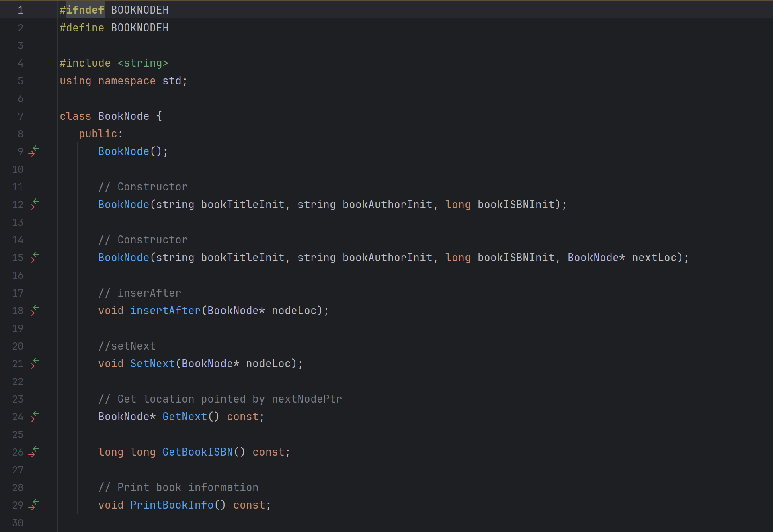Click the PrintBookInfo function name
This screenshot has height=532, width=773.
(171, 505)
